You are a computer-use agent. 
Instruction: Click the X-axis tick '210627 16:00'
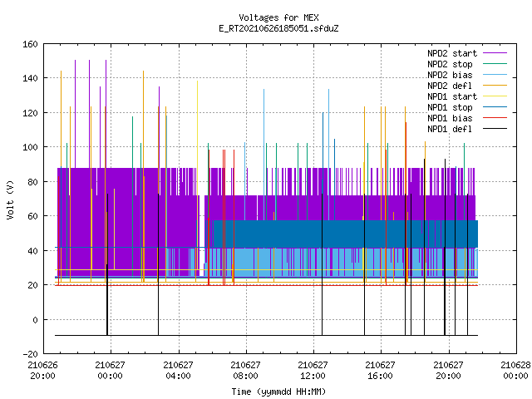pyautogui.click(x=381, y=371)
